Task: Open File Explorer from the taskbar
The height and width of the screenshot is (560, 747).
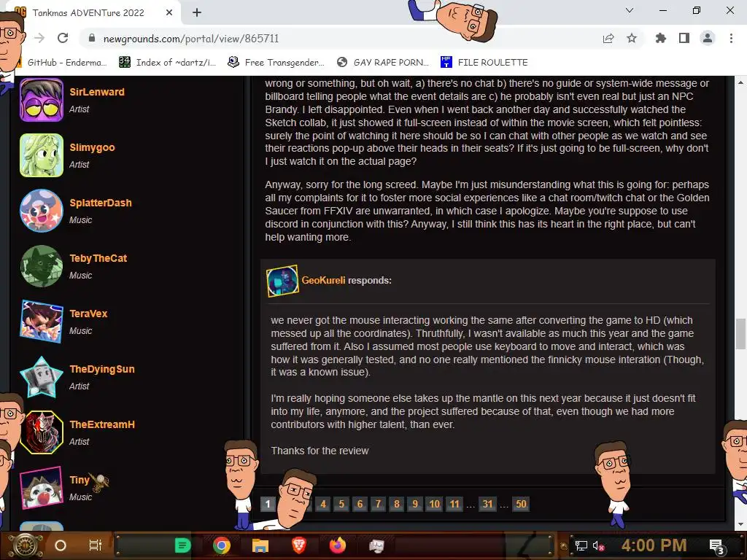Action: [260, 545]
